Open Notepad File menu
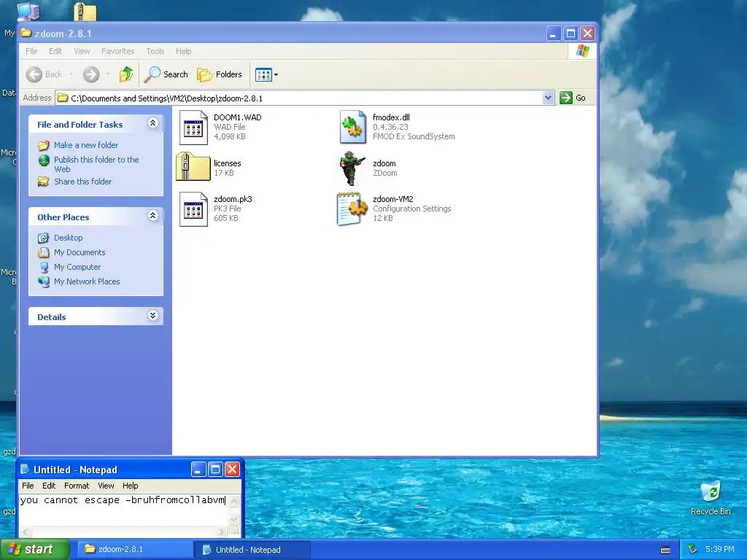Screen dimensions: 747x560 pyautogui.click(x=28, y=486)
